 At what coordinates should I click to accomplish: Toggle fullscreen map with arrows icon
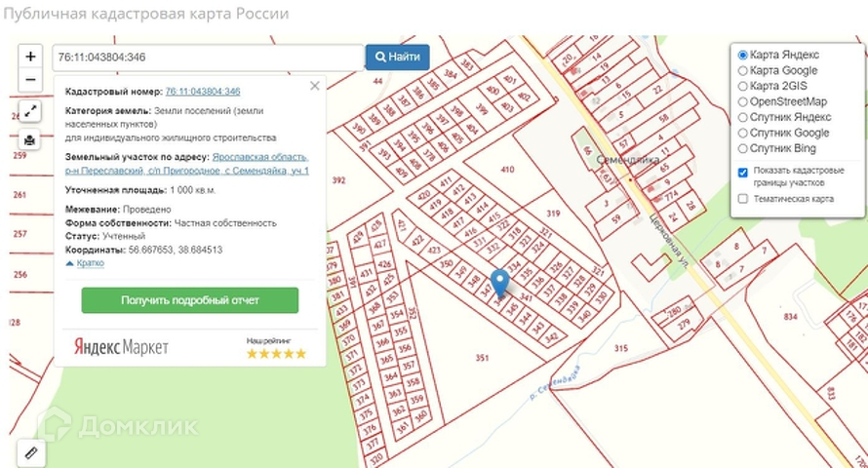30,111
